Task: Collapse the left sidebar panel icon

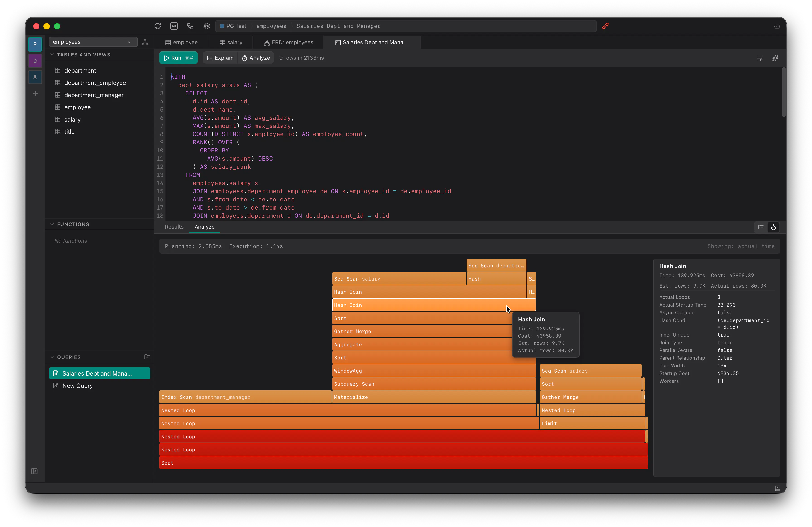Action: click(x=34, y=471)
